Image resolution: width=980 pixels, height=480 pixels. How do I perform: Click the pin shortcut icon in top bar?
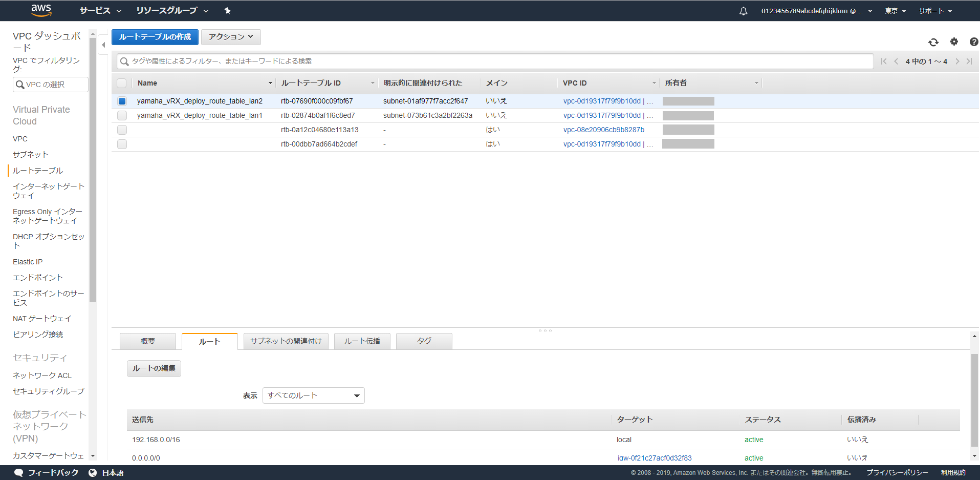[x=228, y=11]
